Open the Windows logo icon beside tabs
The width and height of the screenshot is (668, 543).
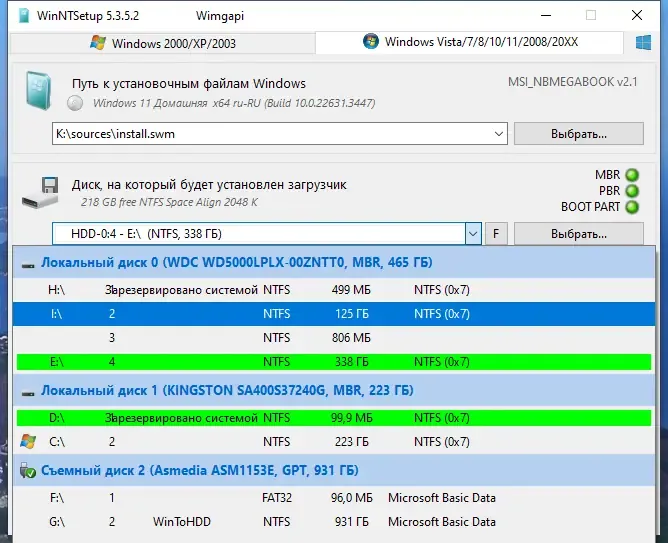click(x=643, y=43)
